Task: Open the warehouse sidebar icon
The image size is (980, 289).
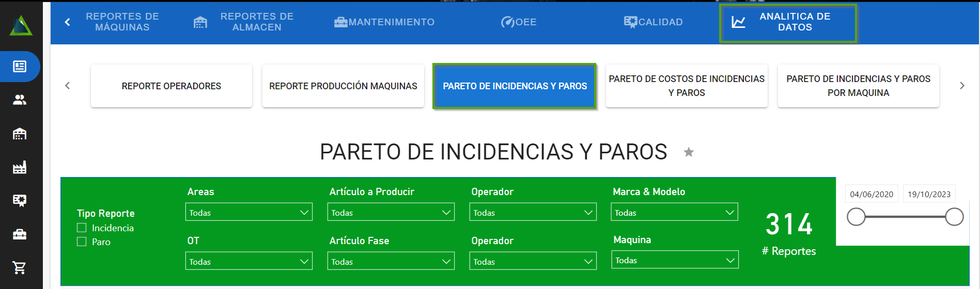Action: point(20,134)
